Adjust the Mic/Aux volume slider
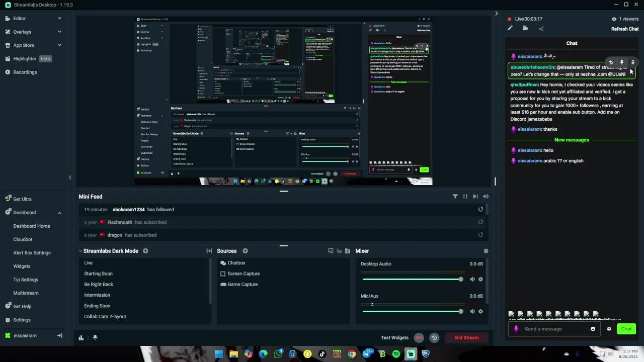Image resolution: width=644 pixels, height=362 pixels. tap(413, 311)
